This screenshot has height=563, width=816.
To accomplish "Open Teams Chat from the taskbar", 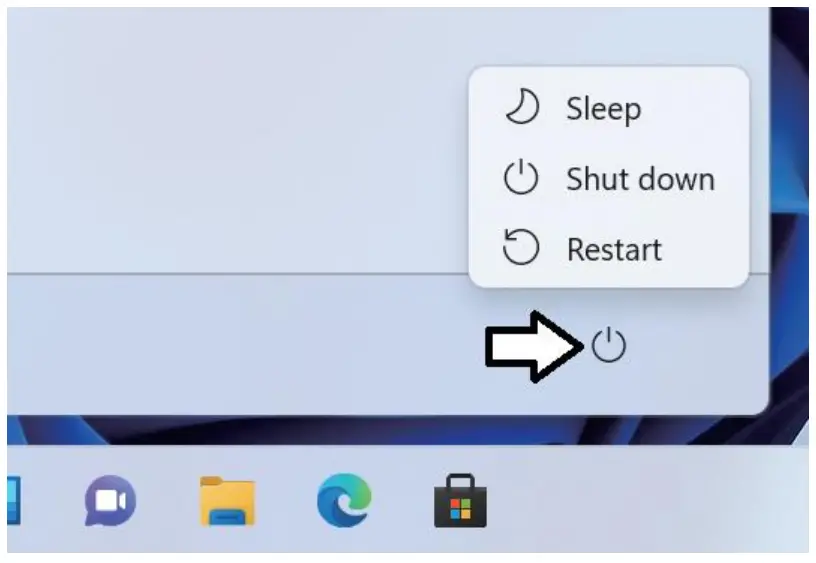I will tap(110, 501).
